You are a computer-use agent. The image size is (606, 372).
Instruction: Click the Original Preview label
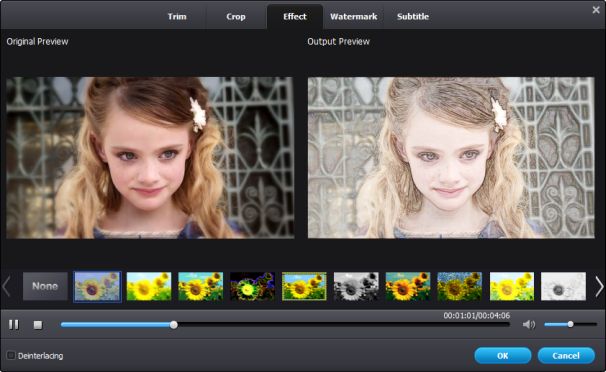pyautogui.click(x=37, y=42)
